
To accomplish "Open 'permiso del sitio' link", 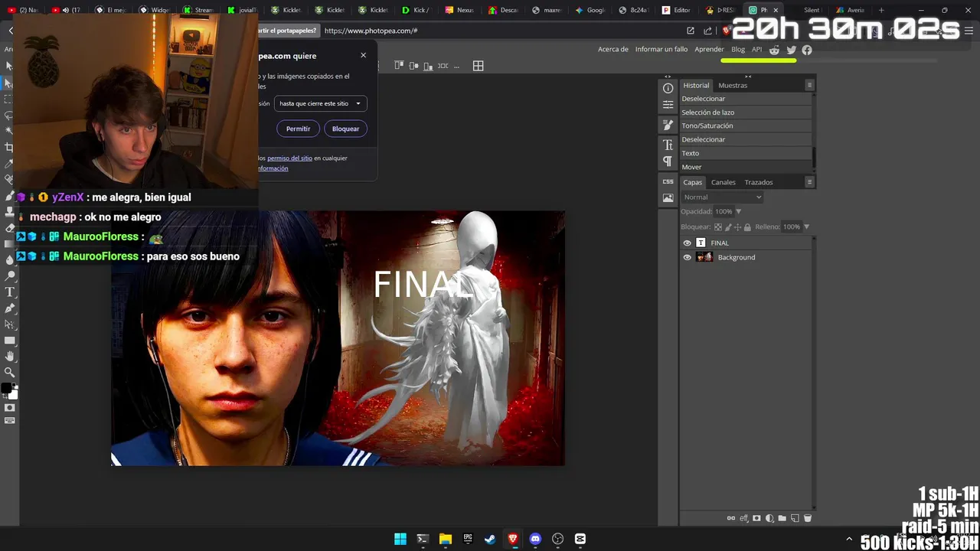I will (x=289, y=158).
